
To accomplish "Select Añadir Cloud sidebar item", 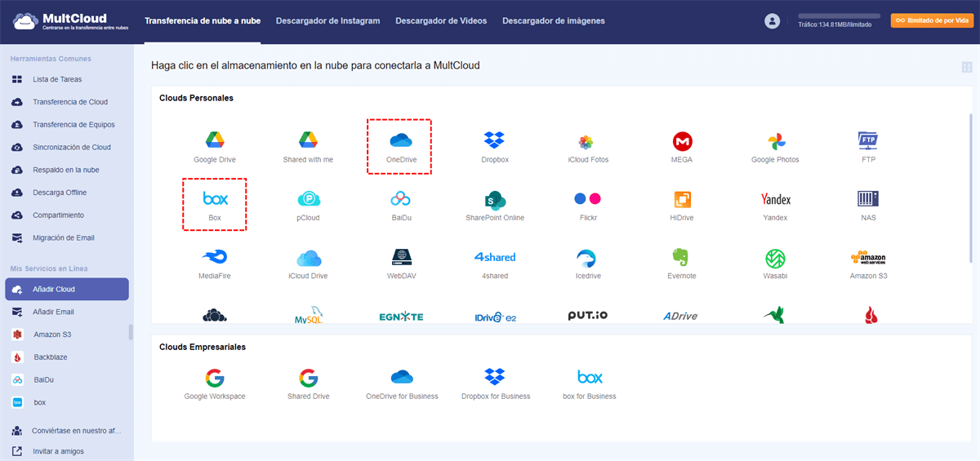I will [67, 289].
